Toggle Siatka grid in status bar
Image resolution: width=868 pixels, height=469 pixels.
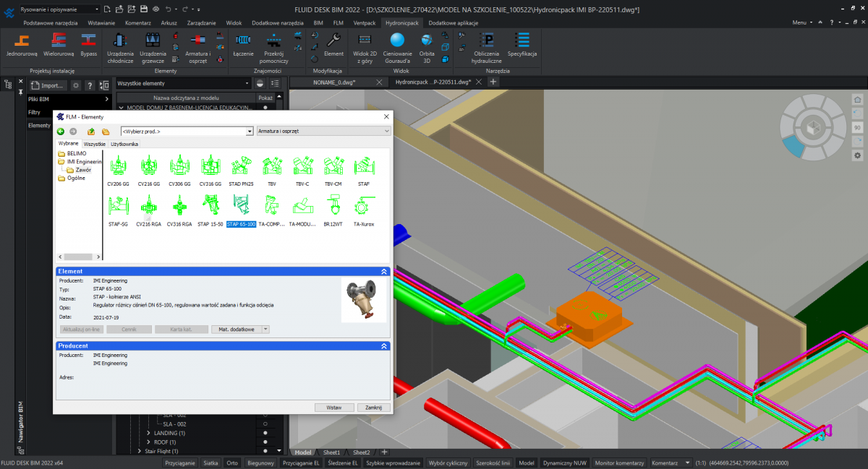[210, 462]
